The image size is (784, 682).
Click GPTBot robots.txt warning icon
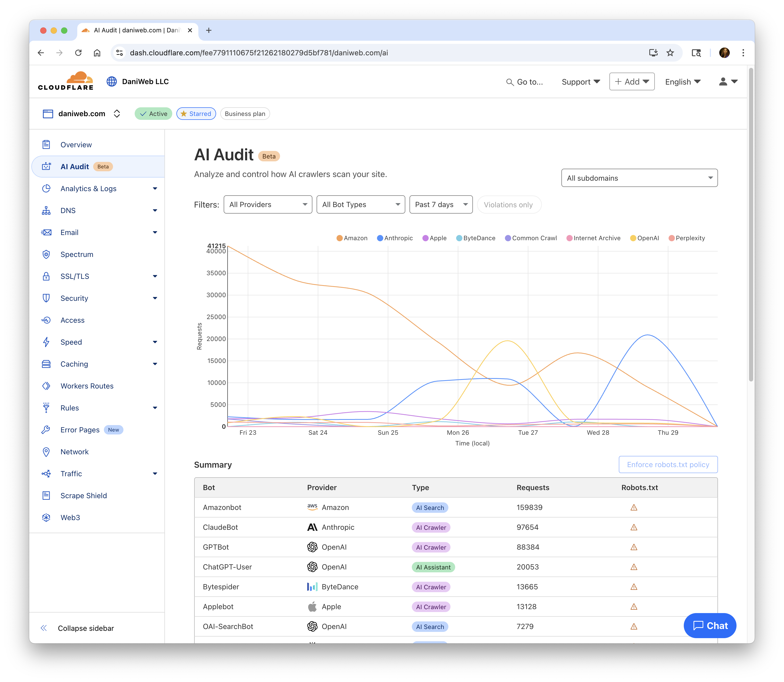click(x=634, y=547)
